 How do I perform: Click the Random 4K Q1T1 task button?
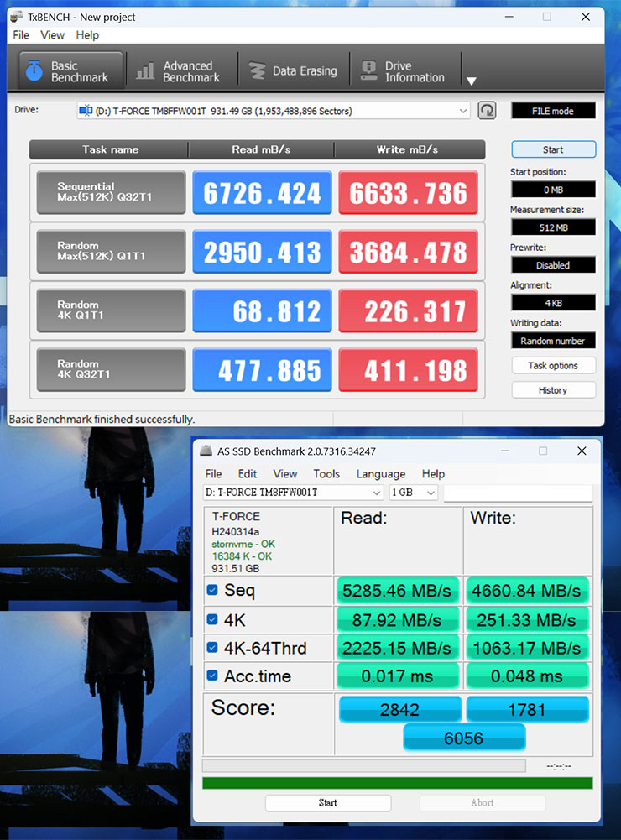tap(111, 310)
